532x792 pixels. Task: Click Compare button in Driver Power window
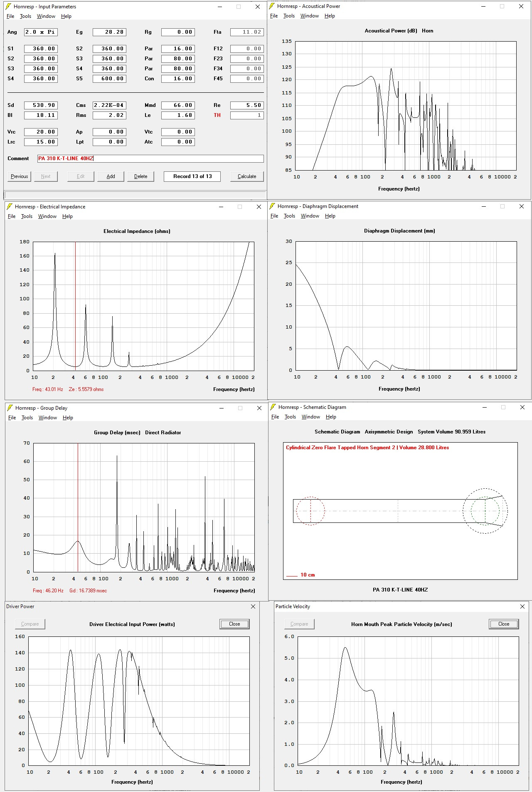click(x=30, y=624)
